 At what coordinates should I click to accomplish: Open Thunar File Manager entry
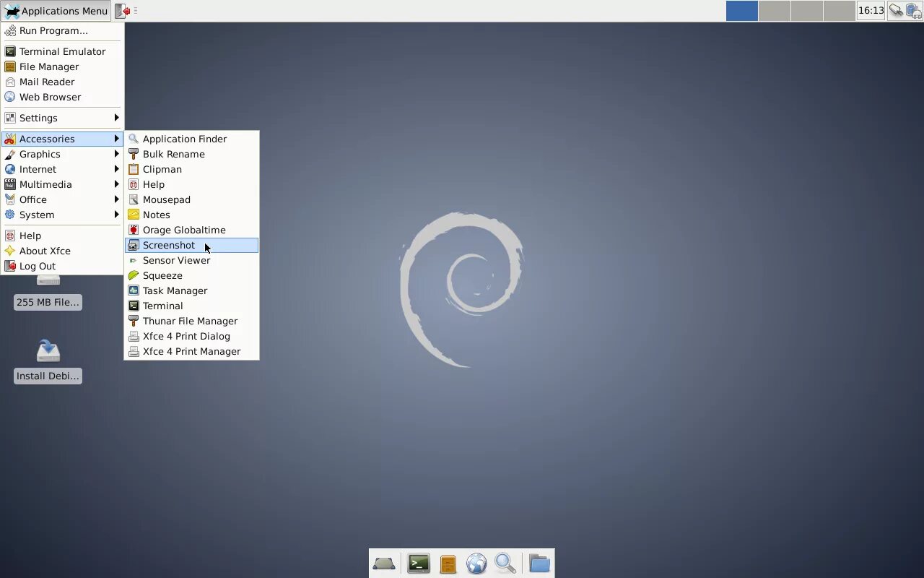pyautogui.click(x=191, y=321)
